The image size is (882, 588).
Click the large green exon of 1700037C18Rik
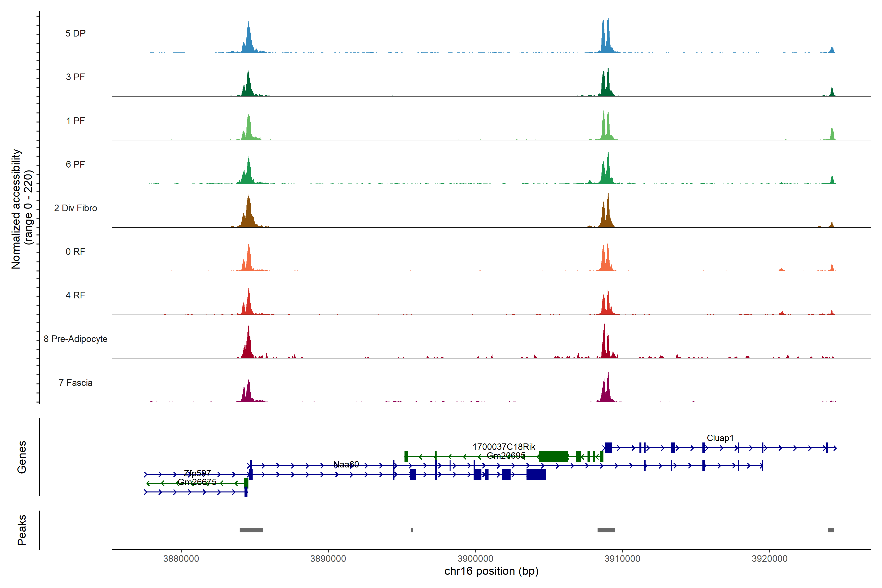click(x=553, y=456)
